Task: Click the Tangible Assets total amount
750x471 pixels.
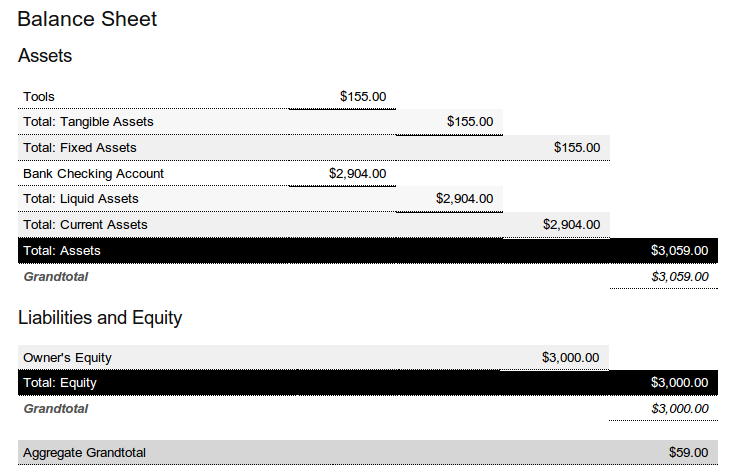Action: click(x=470, y=122)
